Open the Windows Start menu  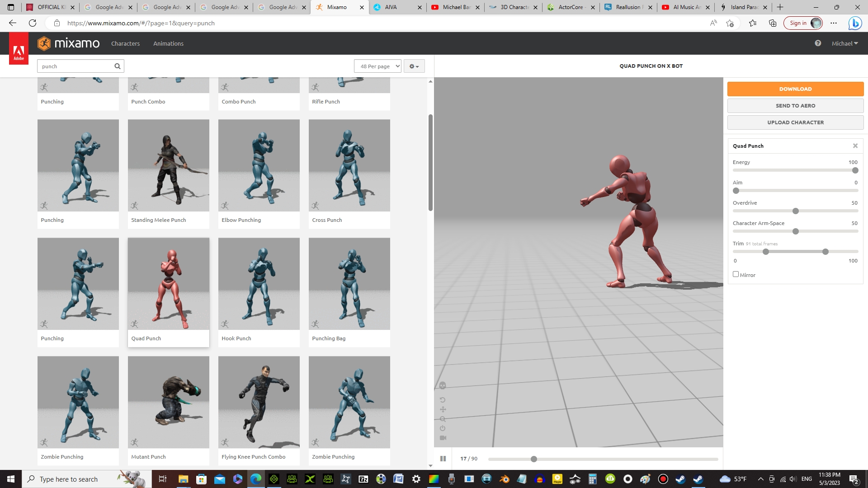click(11, 479)
